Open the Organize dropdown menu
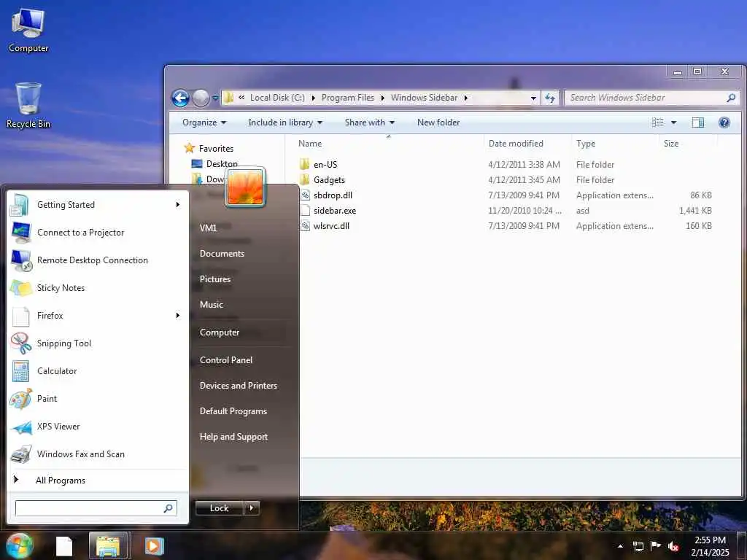This screenshot has height=560, width=747. point(204,122)
